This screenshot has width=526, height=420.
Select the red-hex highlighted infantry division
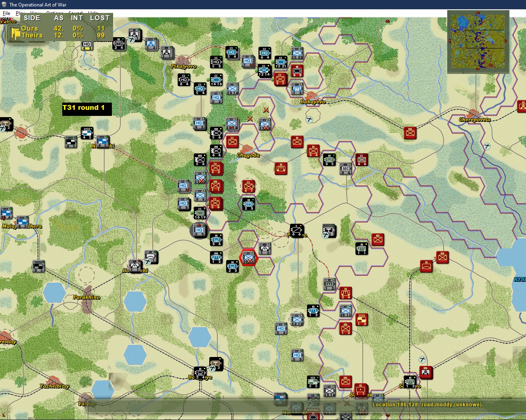[x=248, y=258]
